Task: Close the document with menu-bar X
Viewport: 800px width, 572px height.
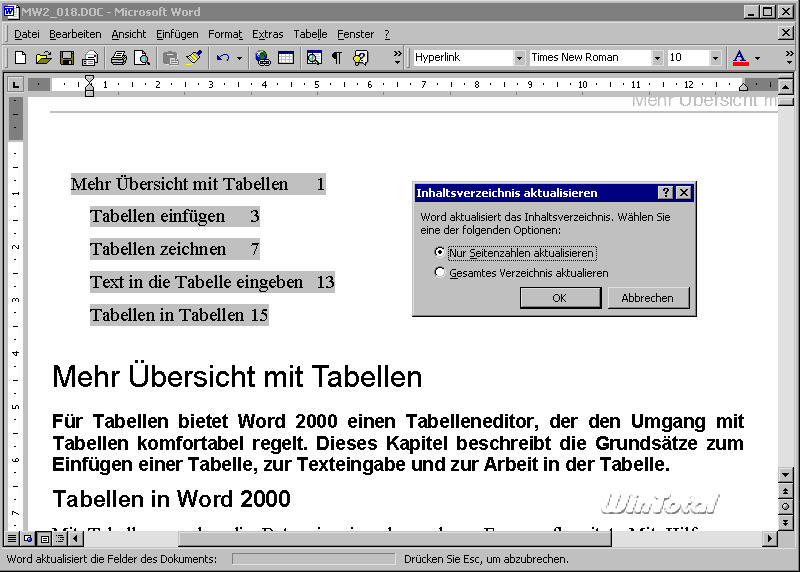Action: pos(786,33)
